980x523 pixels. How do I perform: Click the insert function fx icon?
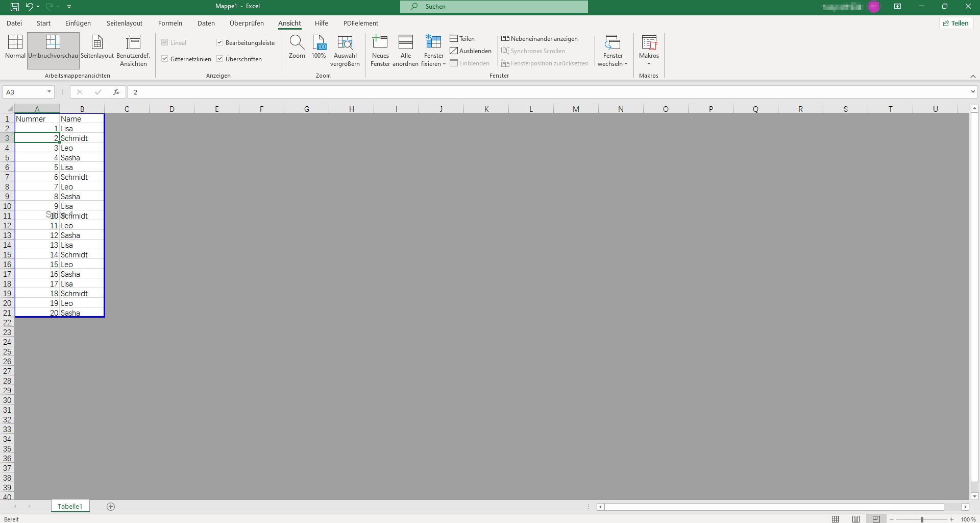pyautogui.click(x=116, y=92)
